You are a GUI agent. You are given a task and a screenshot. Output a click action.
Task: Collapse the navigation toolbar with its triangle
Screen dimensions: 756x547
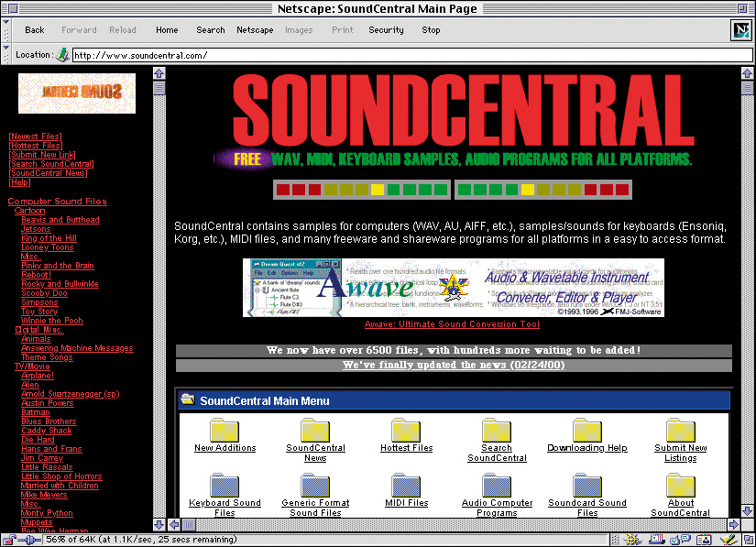pos(5,22)
